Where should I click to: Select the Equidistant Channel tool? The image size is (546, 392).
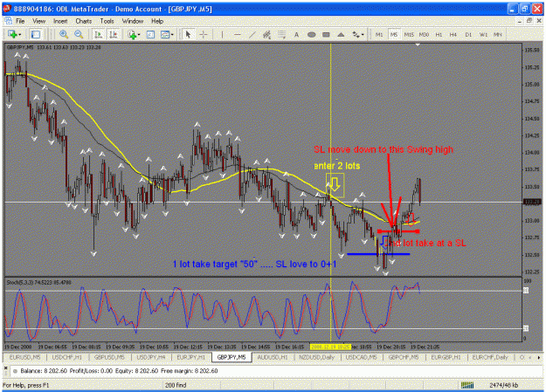coord(266,34)
